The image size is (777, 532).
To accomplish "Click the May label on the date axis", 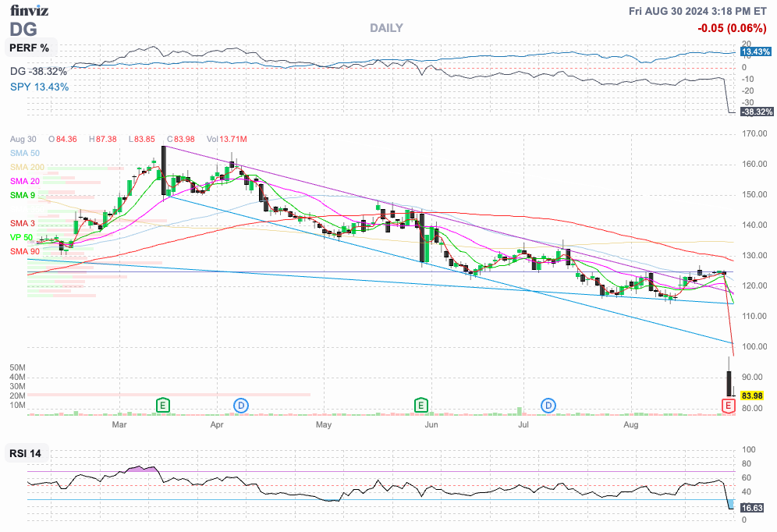I will coord(324,424).
